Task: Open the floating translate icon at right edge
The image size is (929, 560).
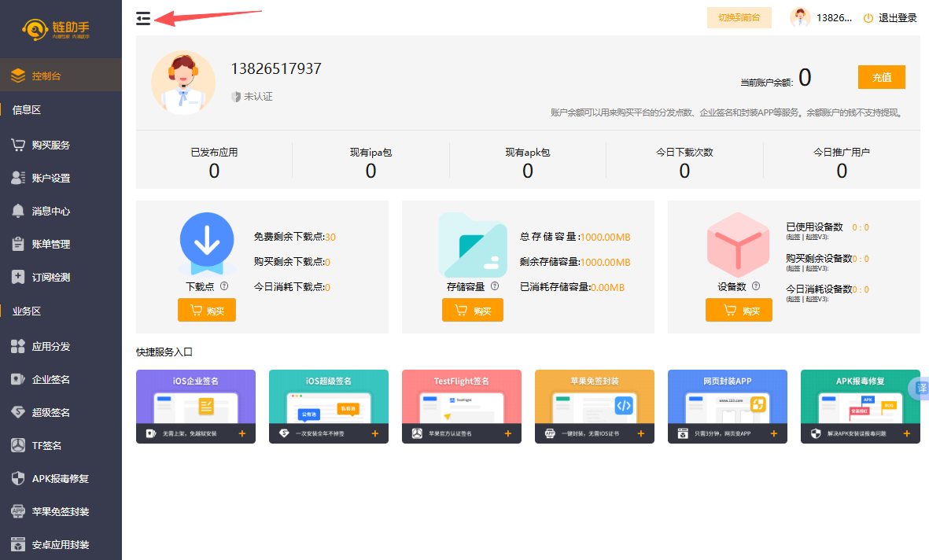Action: [920, 388]
